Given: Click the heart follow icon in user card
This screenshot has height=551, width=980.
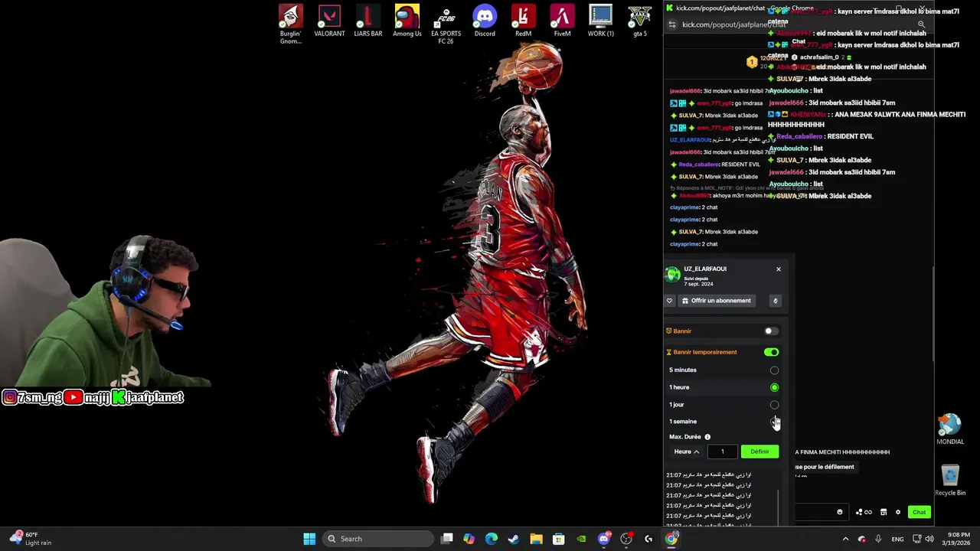Looking at the screenshot, I should [x=669, y=301].
